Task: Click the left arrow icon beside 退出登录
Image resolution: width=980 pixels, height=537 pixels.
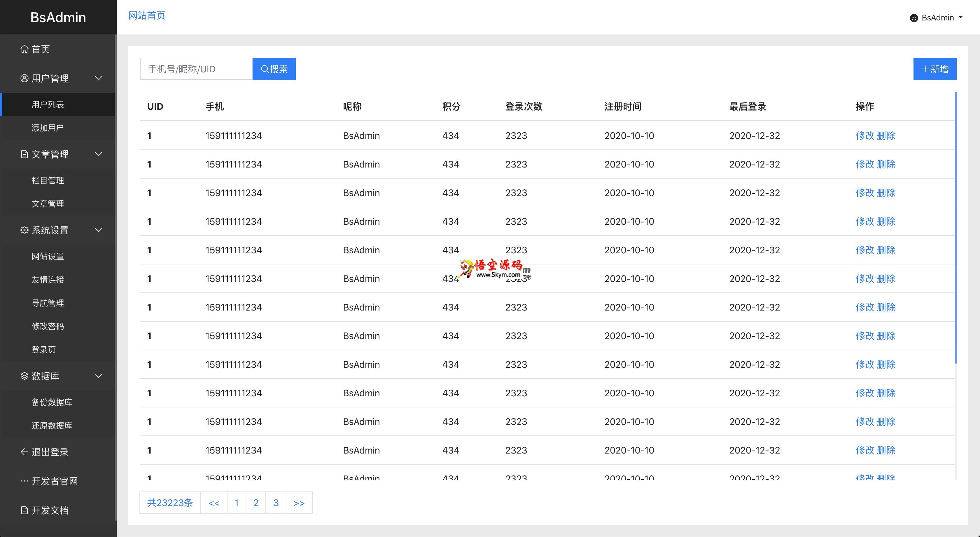Action: (x=24, y=452)
